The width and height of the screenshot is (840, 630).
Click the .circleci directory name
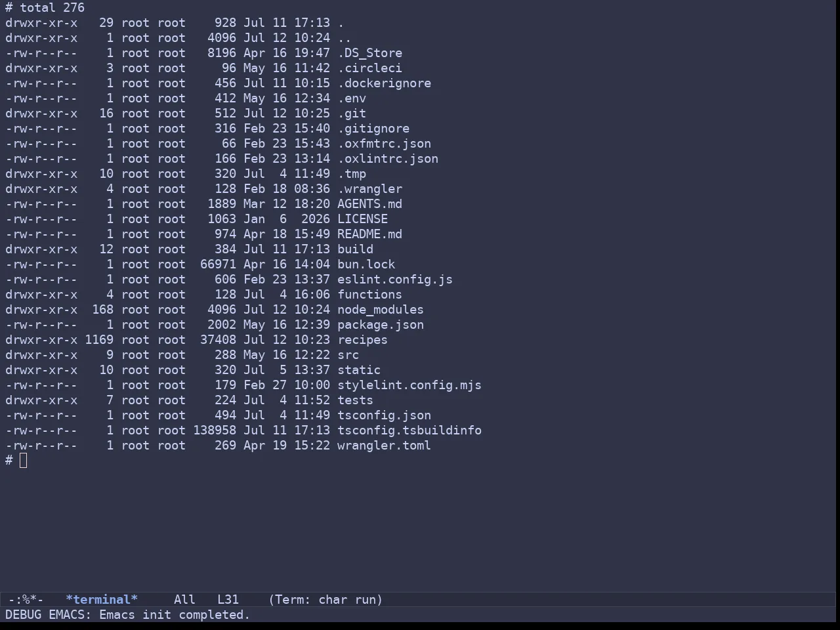tap(369, 68)
